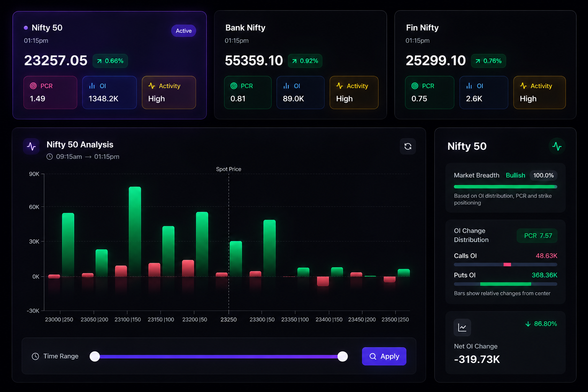Click the clock icon beside Time Range
This screenshot has height=392, width=588.
point(35,356)
